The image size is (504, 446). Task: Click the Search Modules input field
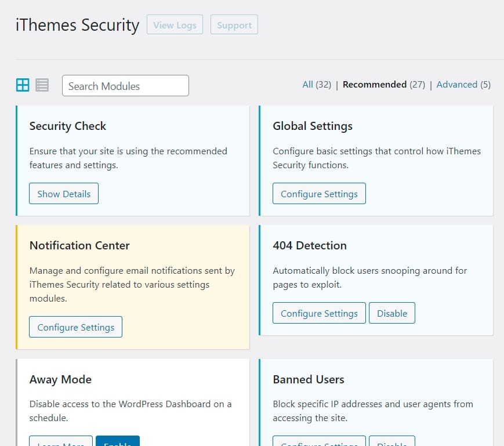click(125, 85)
